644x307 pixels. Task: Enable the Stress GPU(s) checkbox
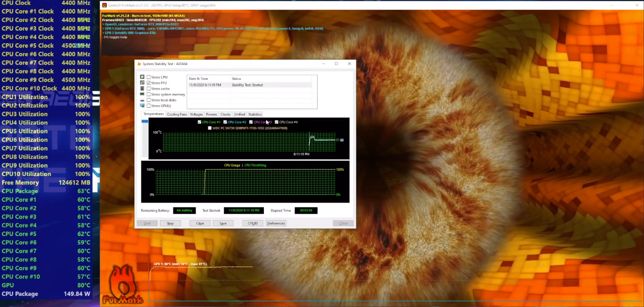[x=149, y=106]
